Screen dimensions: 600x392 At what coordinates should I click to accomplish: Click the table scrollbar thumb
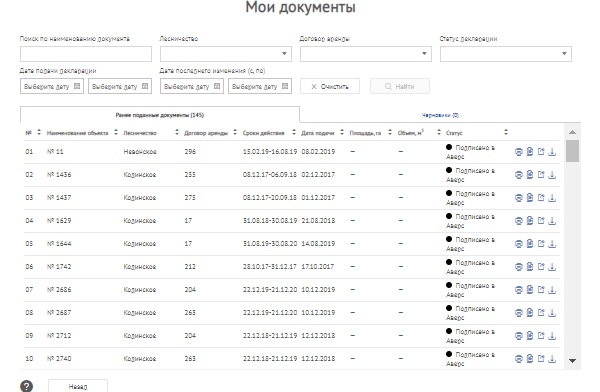tap(572, 151)
